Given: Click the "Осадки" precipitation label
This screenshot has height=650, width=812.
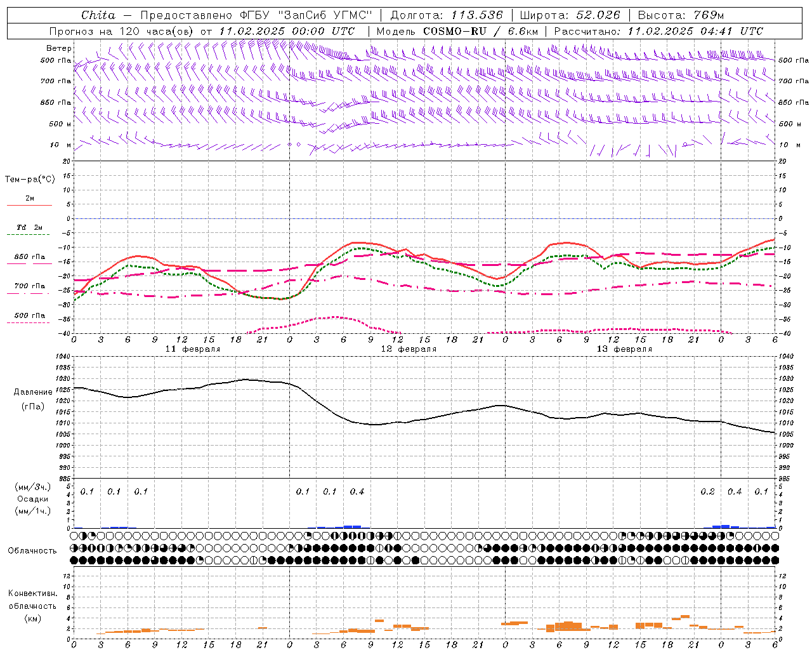Looking at the screenshot, I should tap(33, 499).
